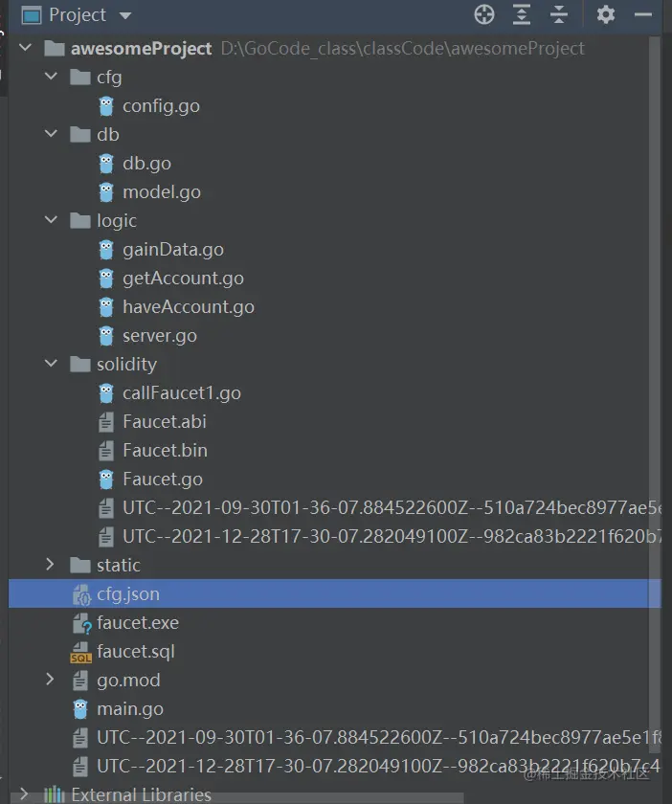The width and height of the screenshot is (672, 804).
Task: Select the highlighted cfg.json file
Action: tap(334, 593)
